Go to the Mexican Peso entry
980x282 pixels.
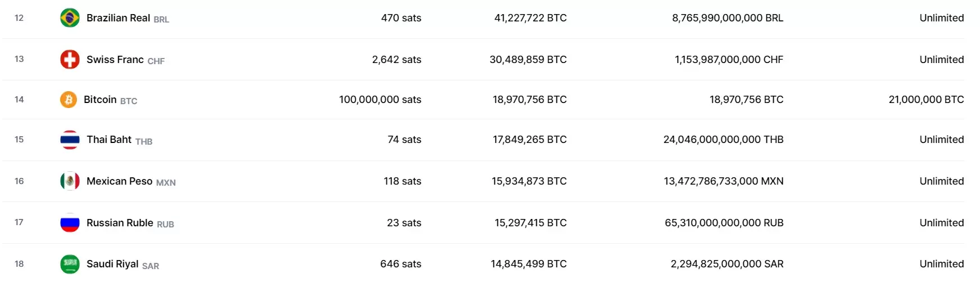point(119,181)
